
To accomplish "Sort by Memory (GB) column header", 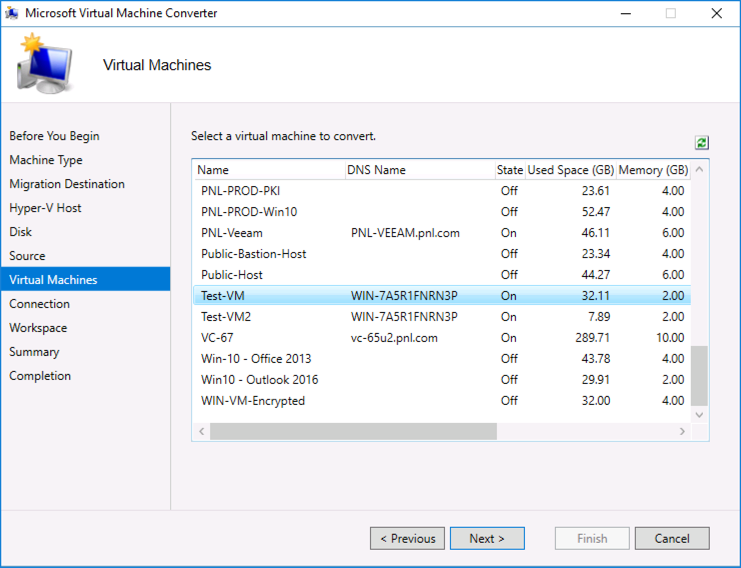I will click(x=653, y=170).
